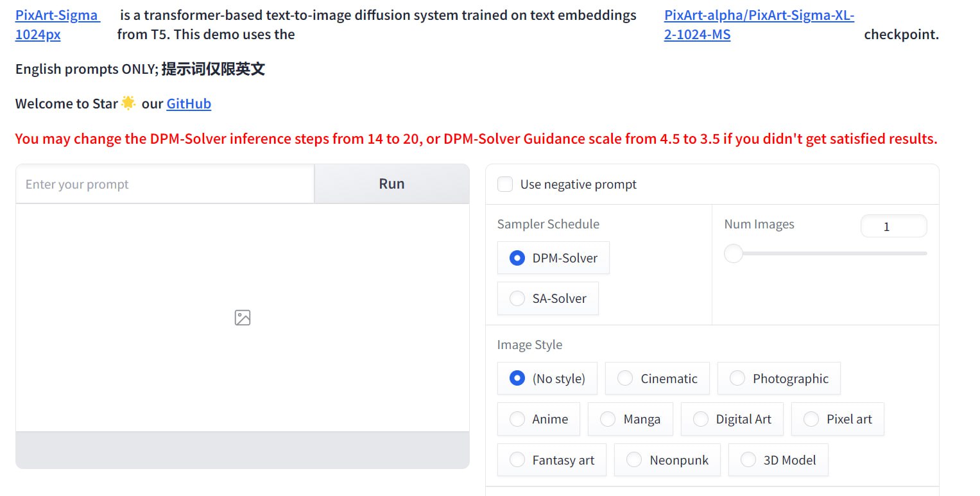
Task: Pick the Anime image style
Action: coord(517,419)
